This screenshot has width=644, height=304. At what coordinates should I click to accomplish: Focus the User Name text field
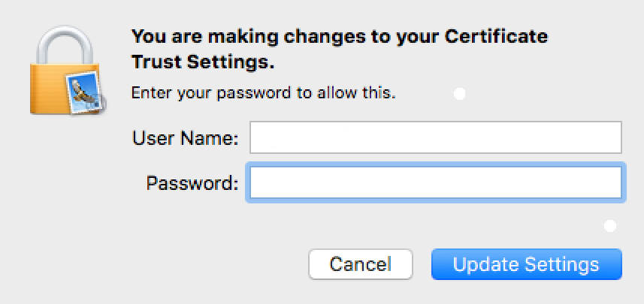pos(436,138)
